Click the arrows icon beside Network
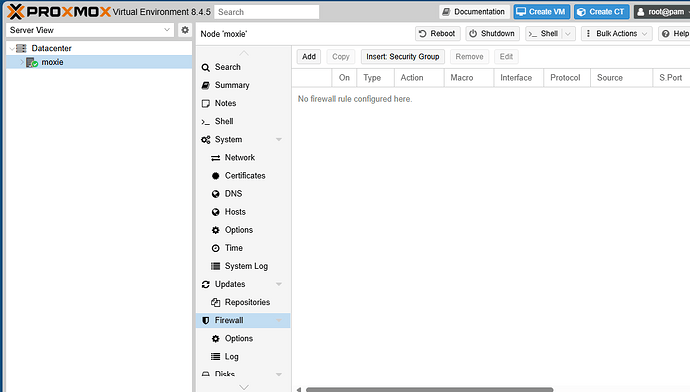Viewport: 690px width, 392px height. pos(216,158)
